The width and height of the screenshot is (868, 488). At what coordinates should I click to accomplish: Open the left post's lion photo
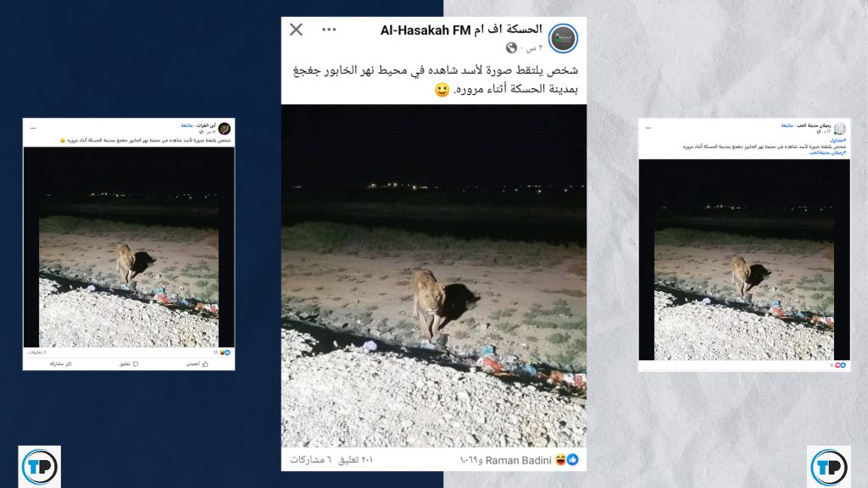pyautogui.click(x=129, y=247)
